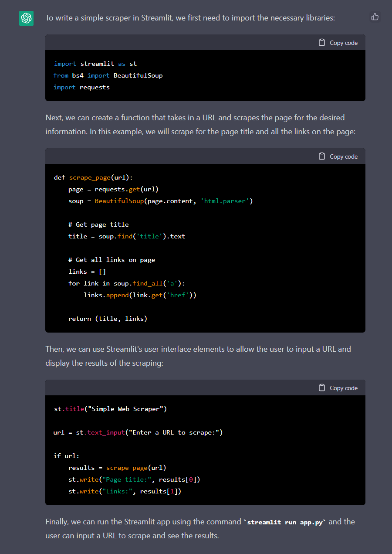Image resolution: width=392 pixels, height=554 pixels.
Task: Click the ChatGPT logo avatar
Action: click(27, 18)
